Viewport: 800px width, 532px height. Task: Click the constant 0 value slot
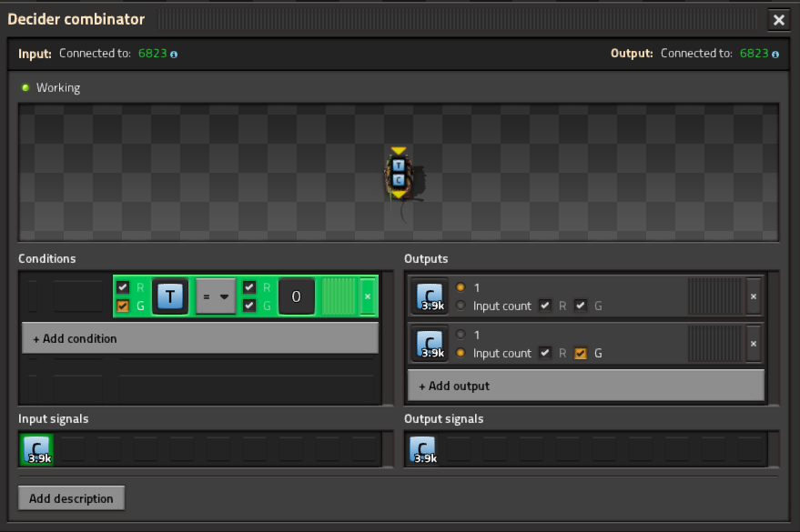(x=296, y=296)
